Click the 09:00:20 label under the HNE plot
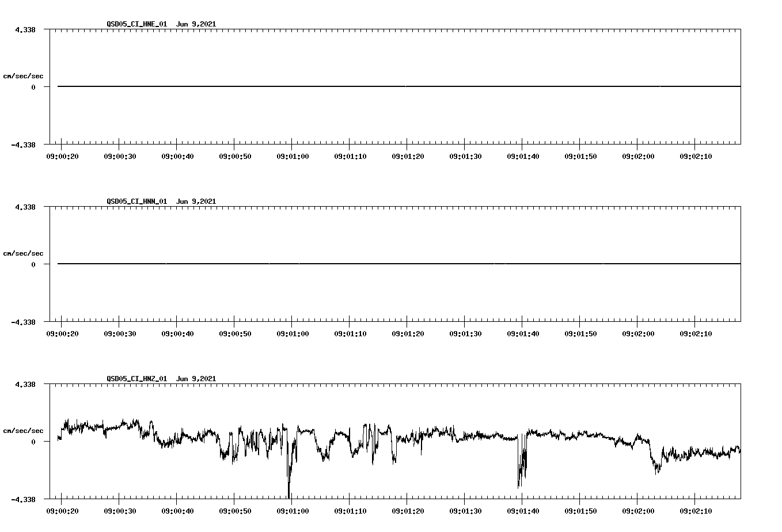Image resolution: width=782 pixels, height=532 pixels. coord(62,157)
